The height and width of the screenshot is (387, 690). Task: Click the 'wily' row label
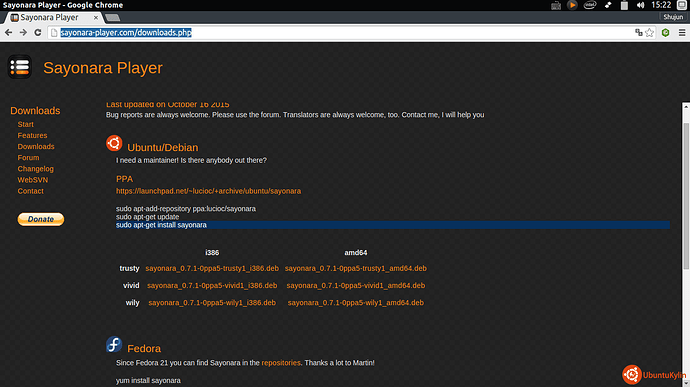pyautogui.click(x=132, y=302)
